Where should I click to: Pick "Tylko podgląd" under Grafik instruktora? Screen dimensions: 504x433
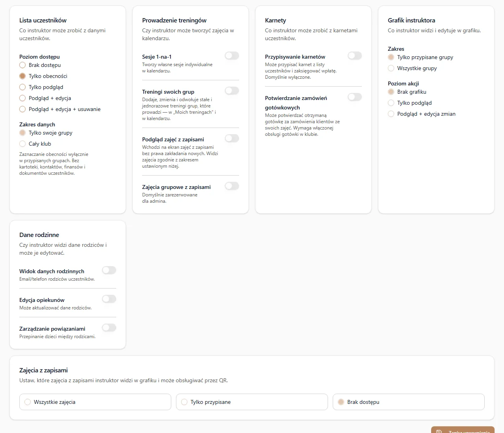[x=391, y=103]
